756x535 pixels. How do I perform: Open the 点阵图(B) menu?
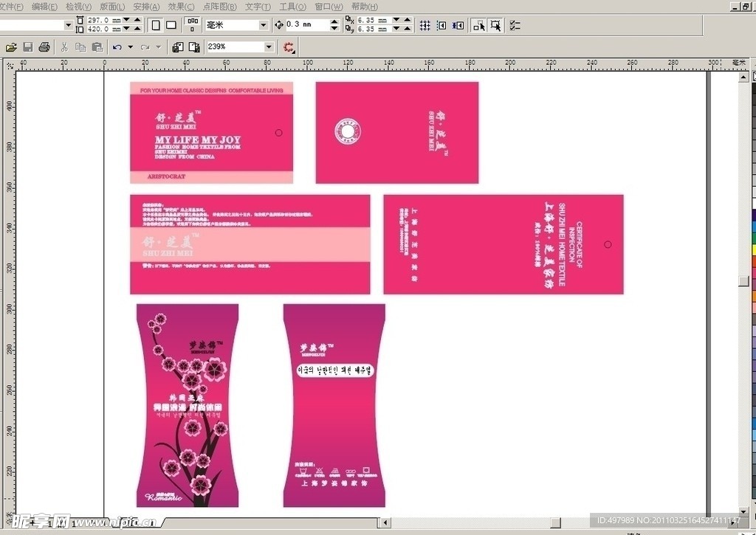tap(220, 7)
